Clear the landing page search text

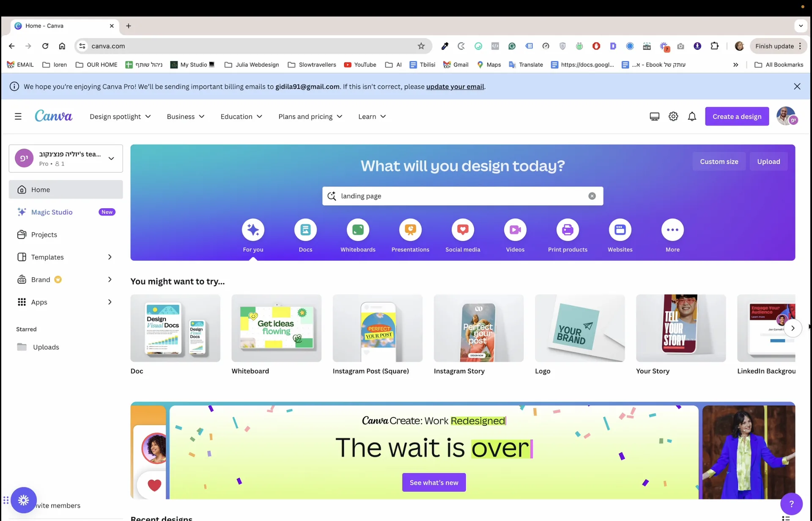pyautogui.click(x=592, y=196)
